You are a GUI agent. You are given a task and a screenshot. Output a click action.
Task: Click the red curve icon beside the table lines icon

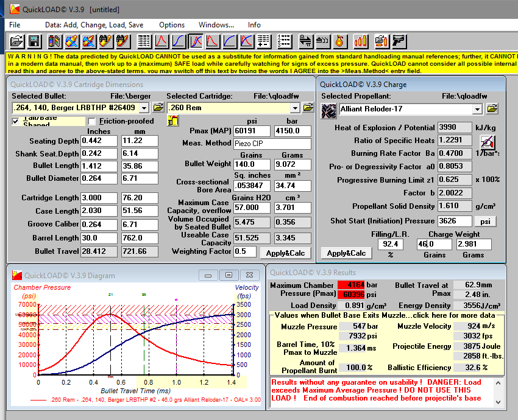click(x=161, y=41)
